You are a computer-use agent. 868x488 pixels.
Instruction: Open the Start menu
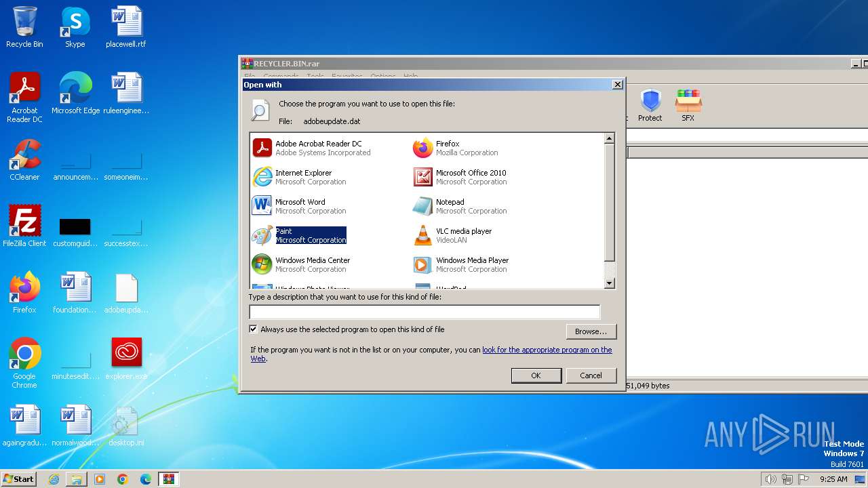19,479
